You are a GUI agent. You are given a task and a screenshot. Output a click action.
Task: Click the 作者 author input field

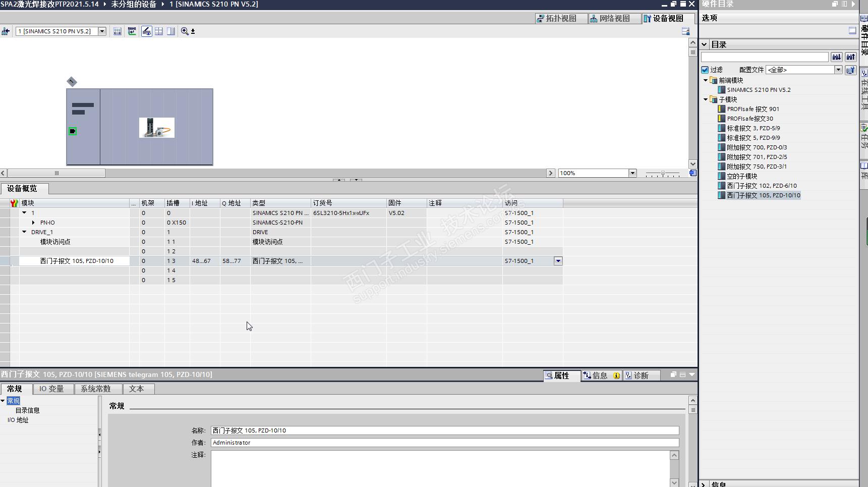pyautogui.click(x=445, y=443)
